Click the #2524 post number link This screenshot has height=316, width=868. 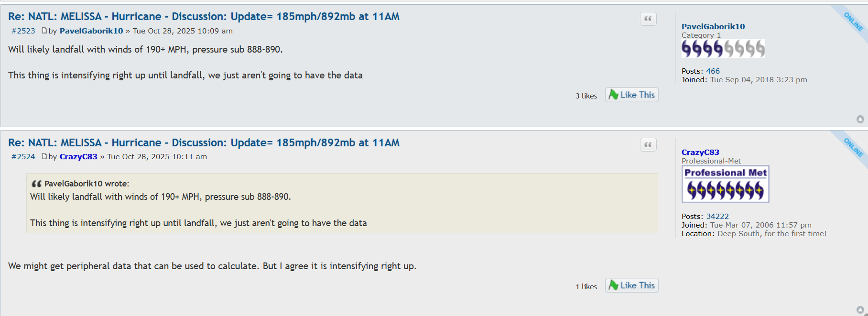tap(23, 156)
